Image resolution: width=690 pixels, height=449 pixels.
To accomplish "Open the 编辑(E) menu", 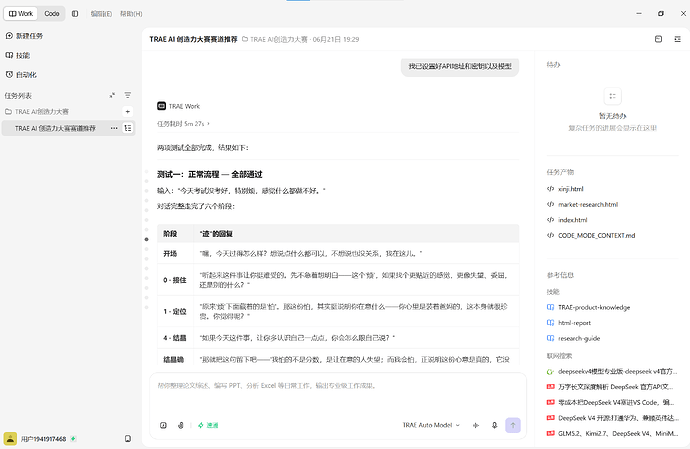I will point(101,14).
